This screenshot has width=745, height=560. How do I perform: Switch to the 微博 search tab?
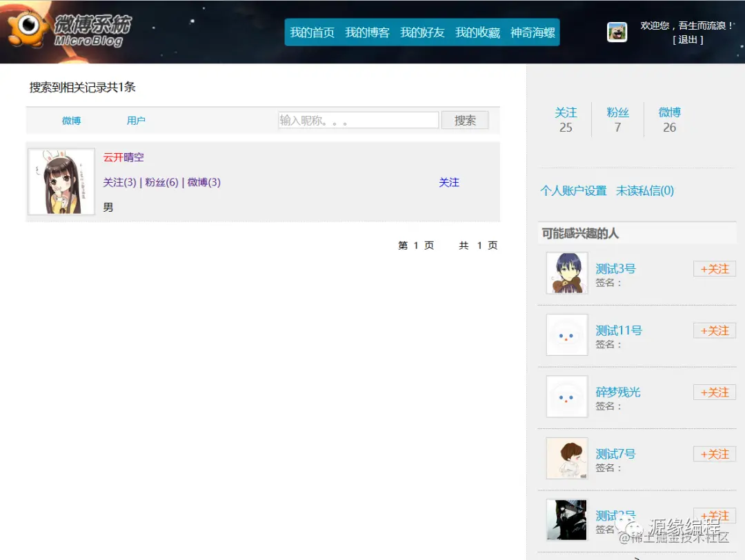point(71,121)
